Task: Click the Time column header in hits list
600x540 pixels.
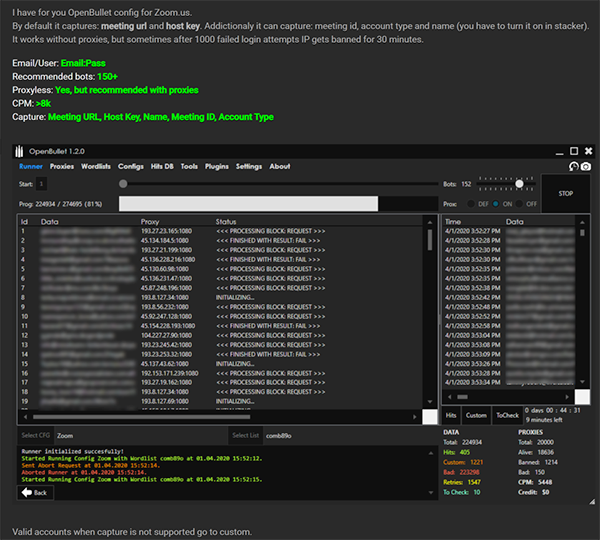Action: coord(453,222)
